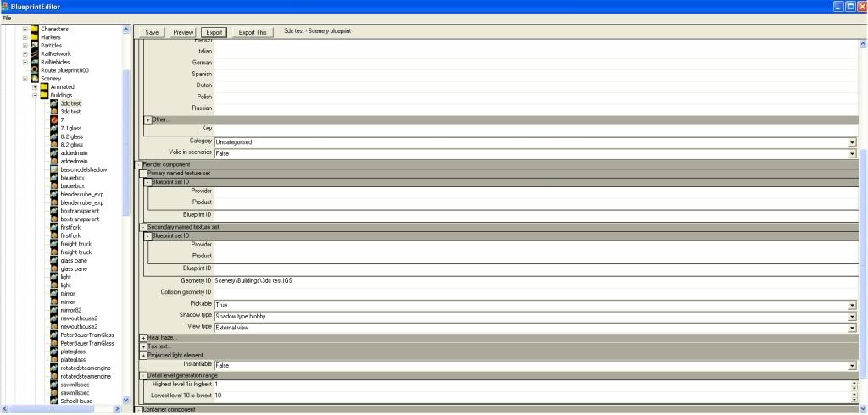Screen dimensions: 868x415
Task: Collapse Primary named texture set section
Action: coord(143,173)
